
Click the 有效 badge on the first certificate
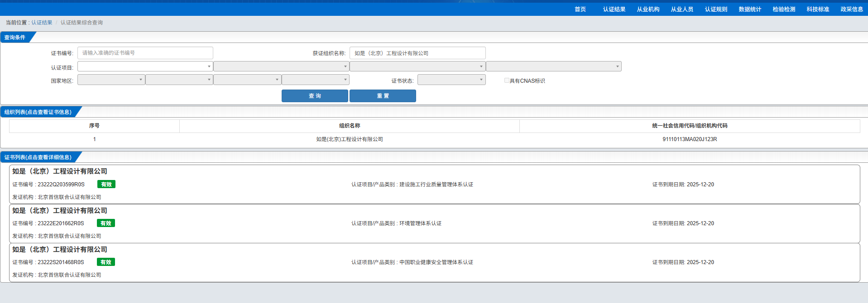point(106,185)
